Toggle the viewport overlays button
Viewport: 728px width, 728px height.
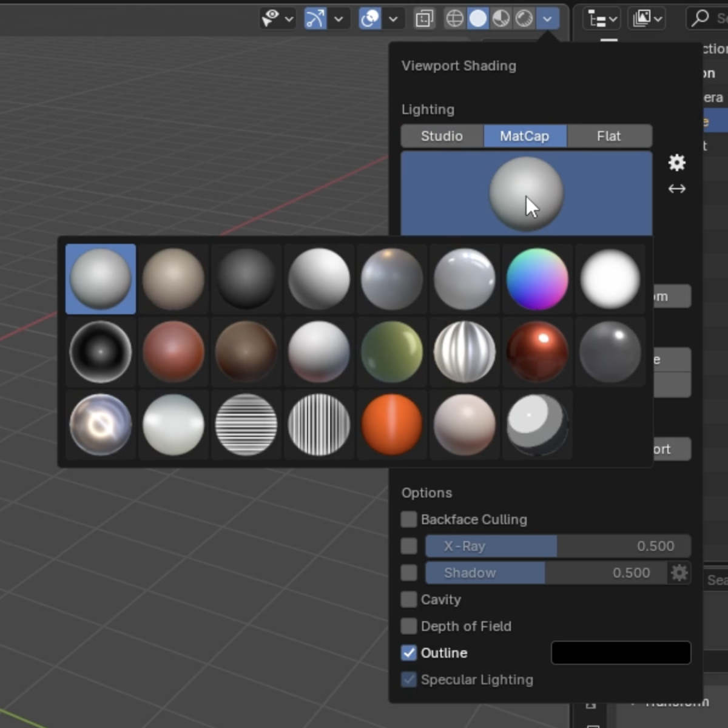pyautogui.click(x=370, y=18)
